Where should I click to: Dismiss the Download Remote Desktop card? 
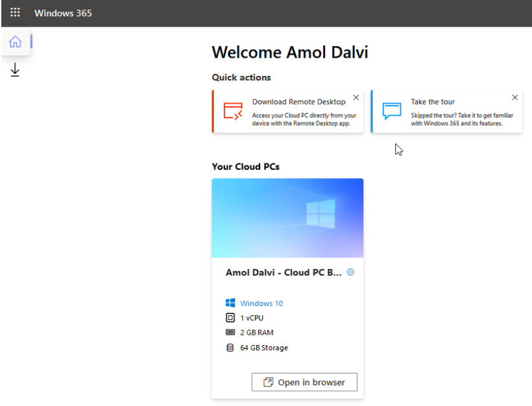point(356,97)
